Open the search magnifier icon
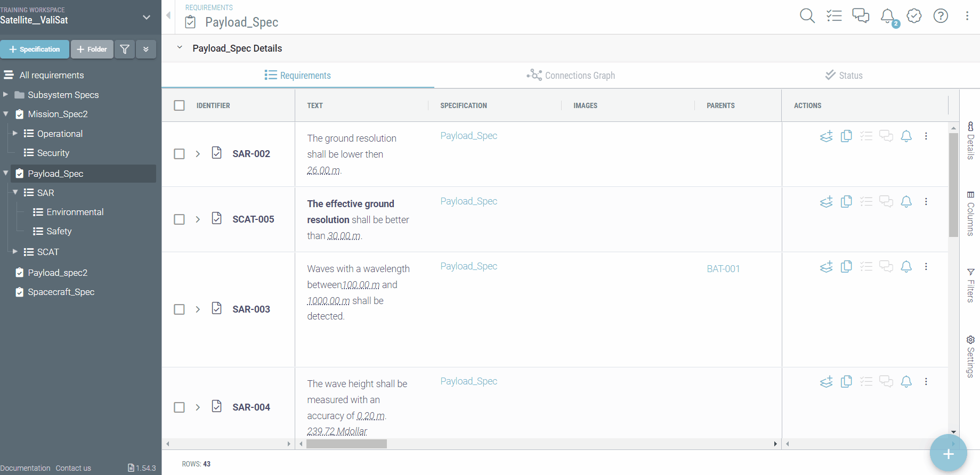The width and height of the screenshot is (980, 475). 807,16
